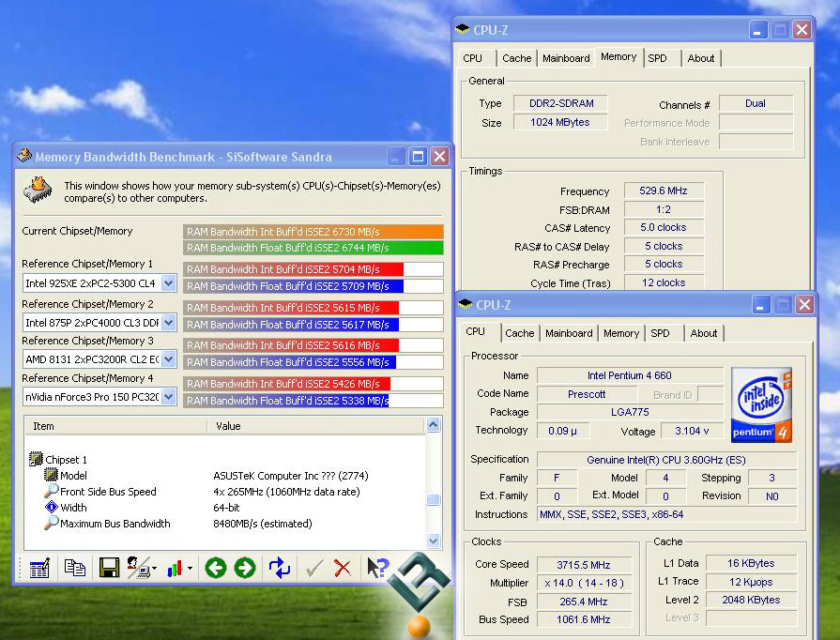
Task: Expand the nVidia nForce3 Pro reference dropdown
Action: point(168,397)
